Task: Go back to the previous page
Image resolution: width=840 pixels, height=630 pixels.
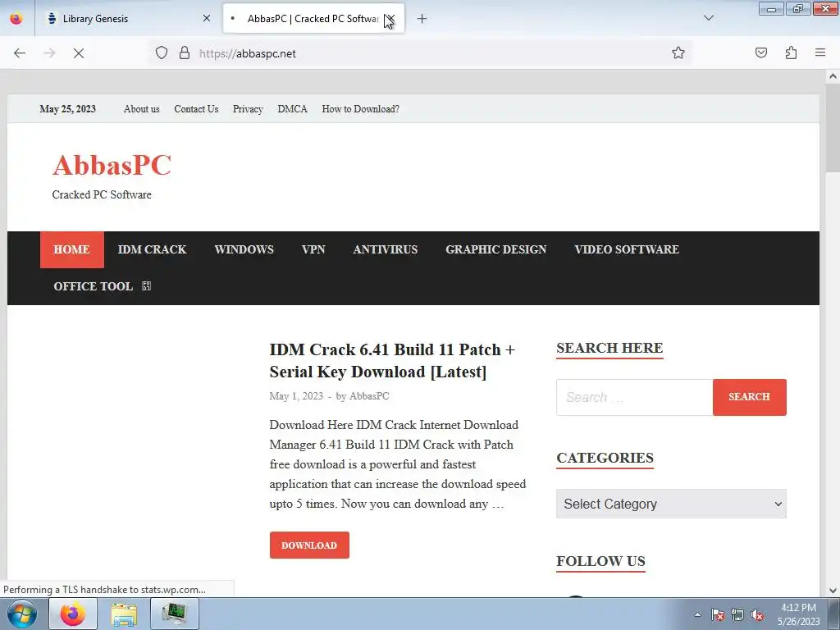Action: [x=20, y=53]
